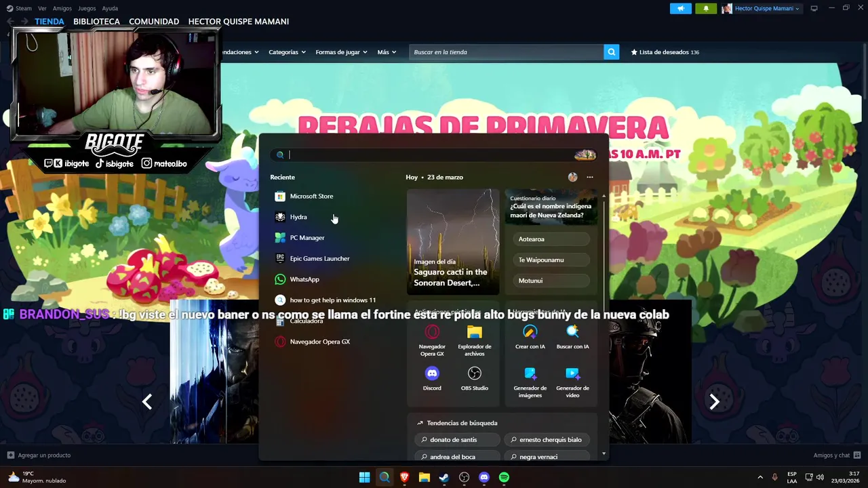Image resolution: width=868 pixels, height=488 pixels.
Task: Open Steam announcements megaphone button
Action: click(681, 8)
